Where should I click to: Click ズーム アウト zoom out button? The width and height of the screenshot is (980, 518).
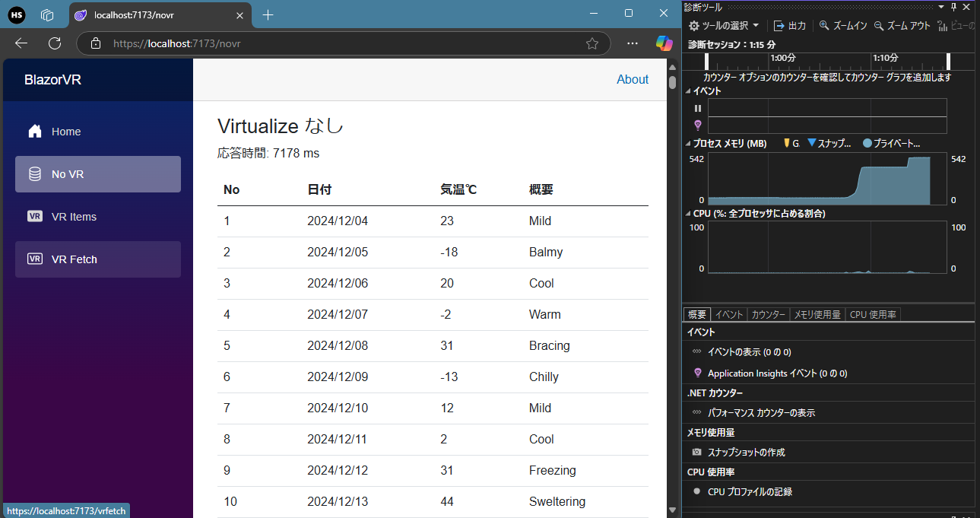902,25
